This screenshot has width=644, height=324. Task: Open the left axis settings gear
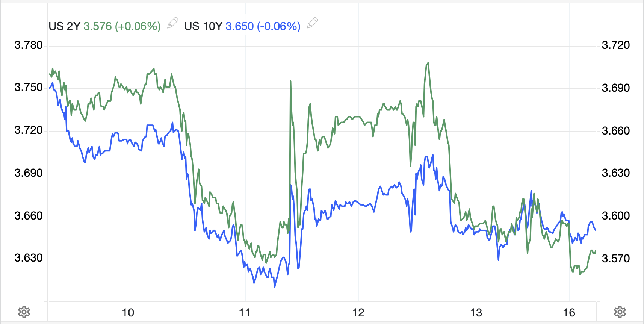(x=24, y=312)
